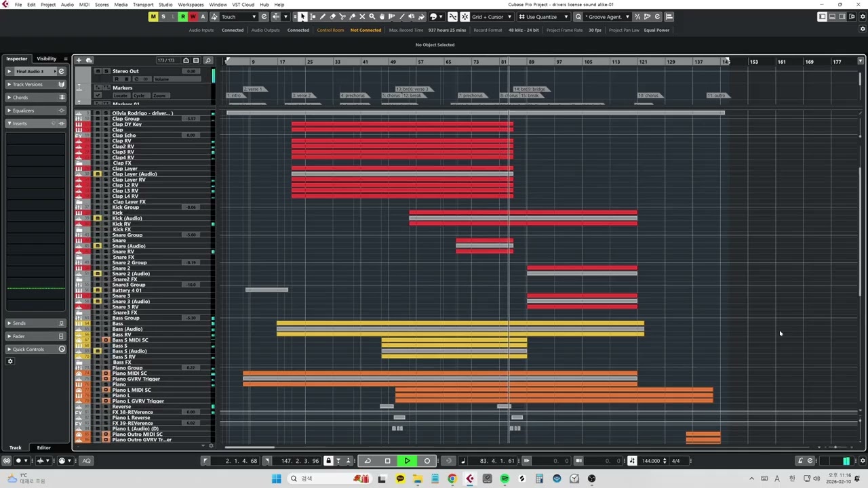
Task: Expand the Chords inspector section
Action: click(9, 98)
